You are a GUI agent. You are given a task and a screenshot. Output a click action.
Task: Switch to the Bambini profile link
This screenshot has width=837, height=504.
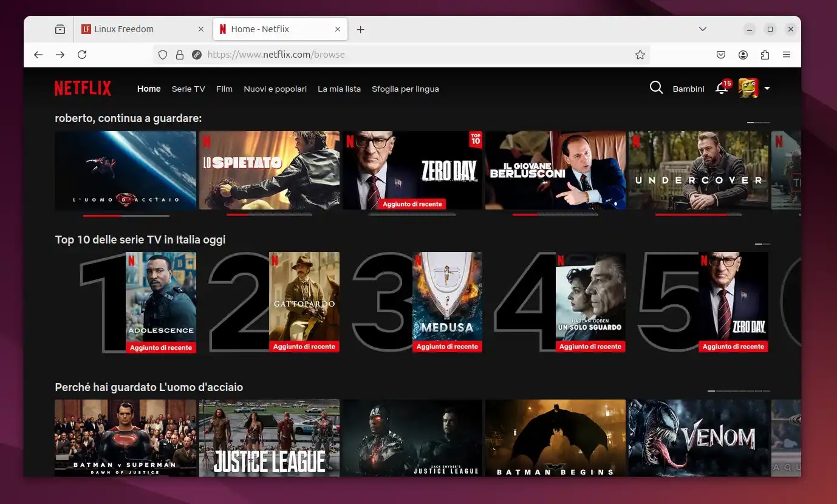tap(688, 89)
